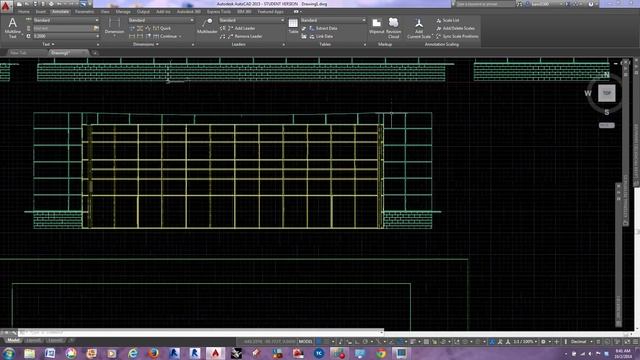Viewport: 640px width, 360px height.
Task: Click the N compass direction on the ViewCube
Action: 607,75
